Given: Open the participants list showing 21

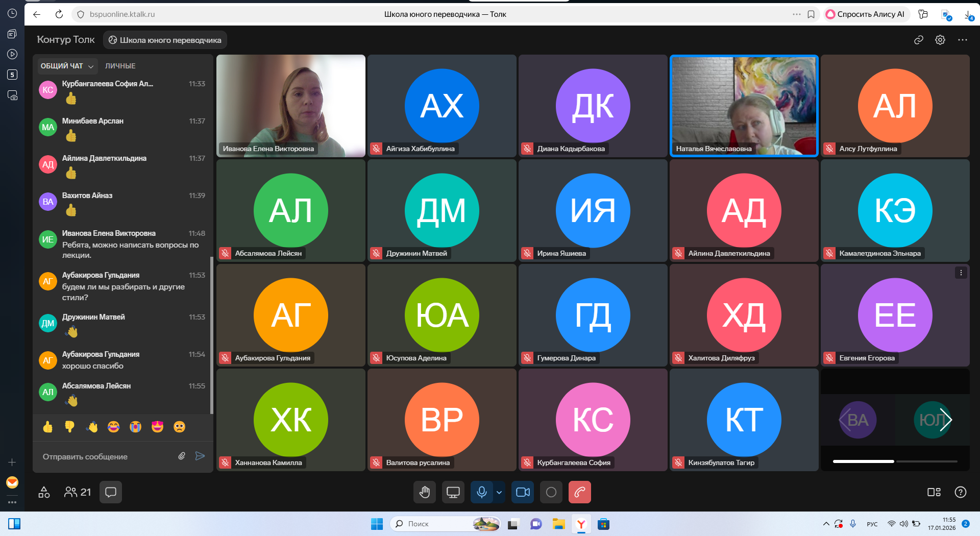Looking at the screenshot, I should point(78,492).
